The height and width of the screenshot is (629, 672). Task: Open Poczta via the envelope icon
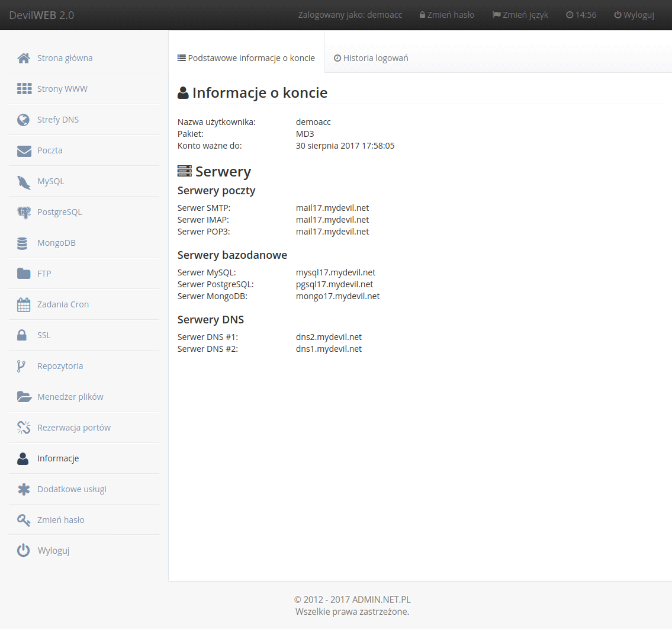pyautogui.click(x=24, y=150)
